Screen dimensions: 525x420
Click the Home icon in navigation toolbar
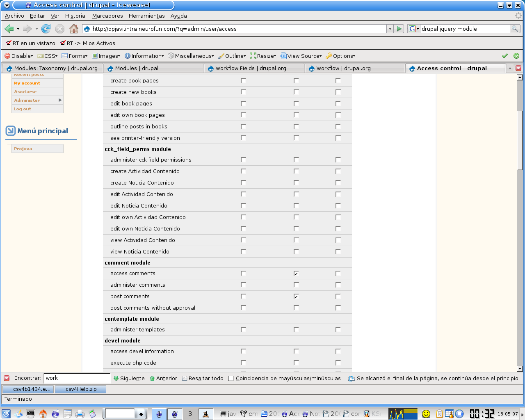tap(74, 29)
